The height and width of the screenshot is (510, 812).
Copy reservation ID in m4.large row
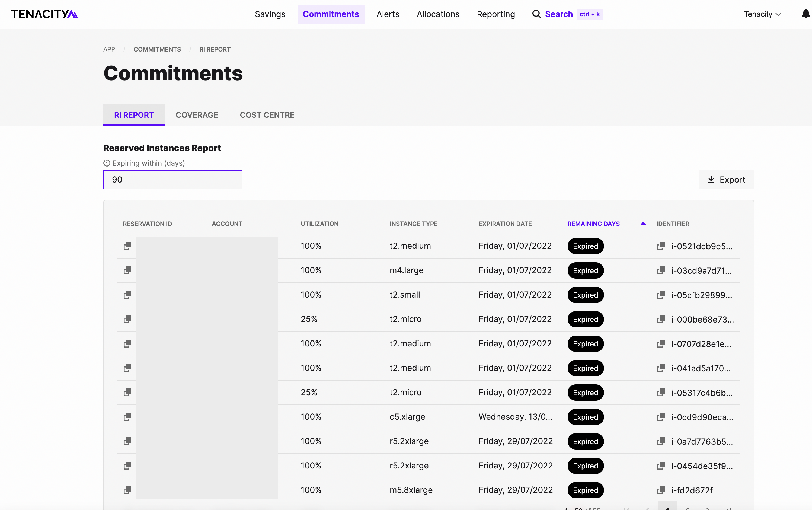click(127, 270)
